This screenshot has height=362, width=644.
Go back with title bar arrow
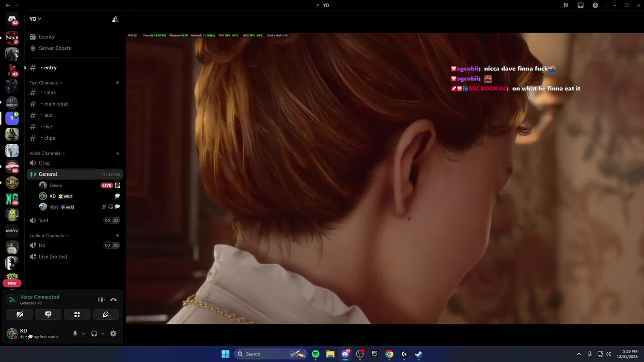coord(8,5)
